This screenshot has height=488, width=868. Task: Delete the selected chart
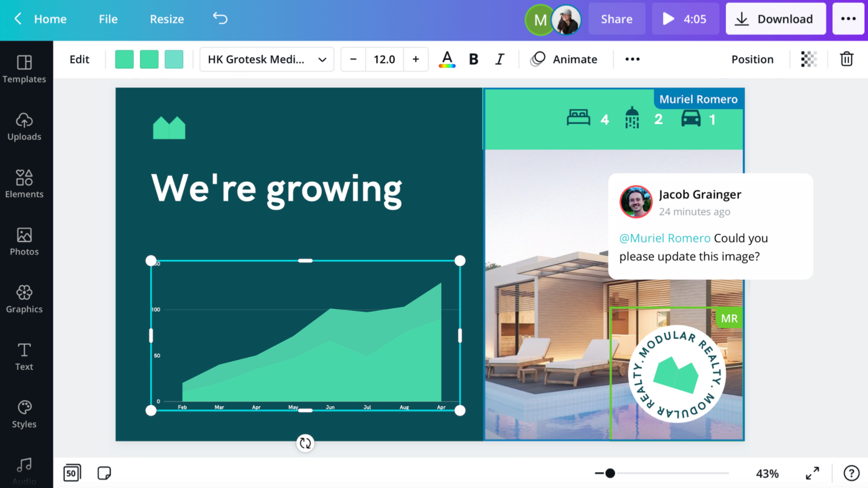pyautogui.click(x=846, y=59)
